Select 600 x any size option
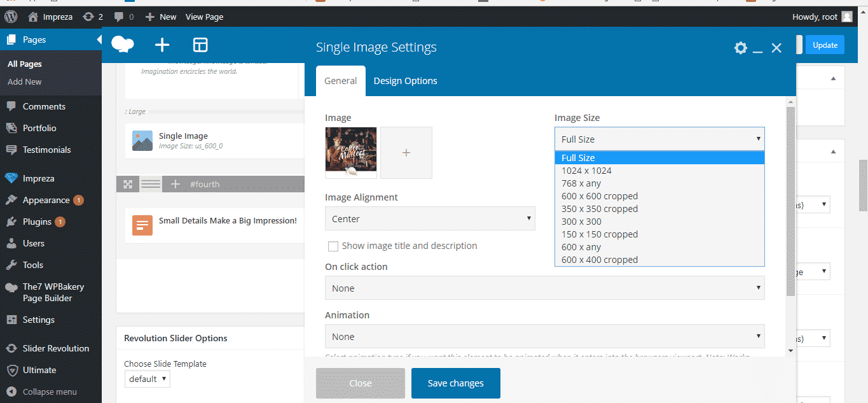This screenshot has height=403, width=868. coord(659,247)
